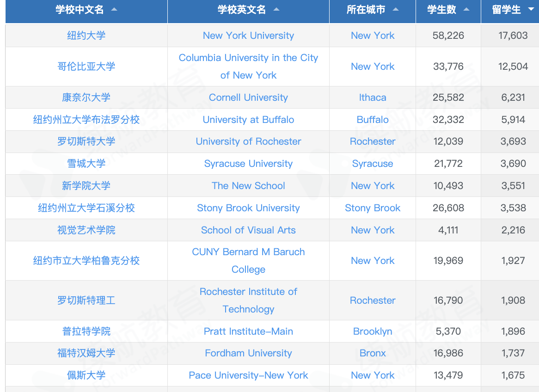Click the Syracuse University link
Image resolution: width=539 pixels, height=392 pixels.
[x=248, y=164]
